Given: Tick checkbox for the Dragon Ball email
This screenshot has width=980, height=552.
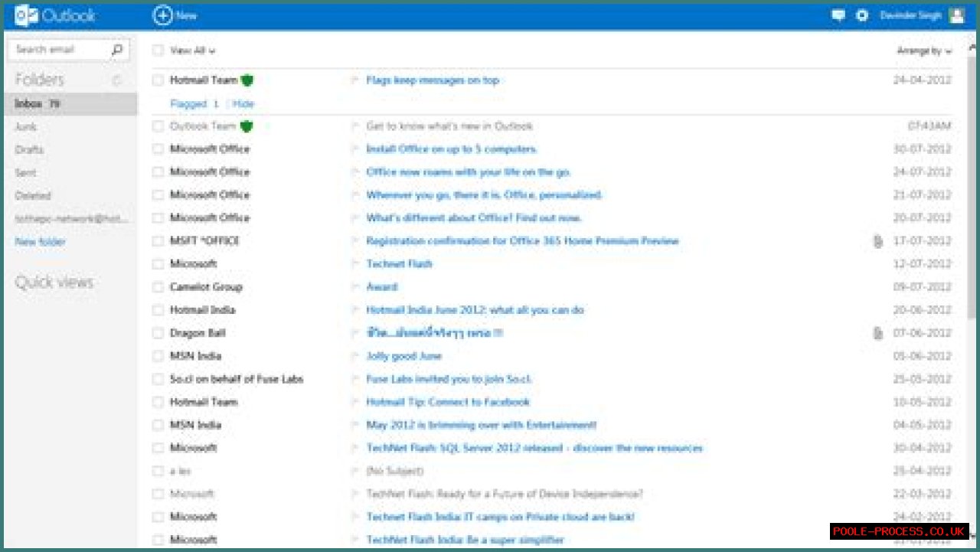Looking at the screenshot, I should [x=158, y=333].
